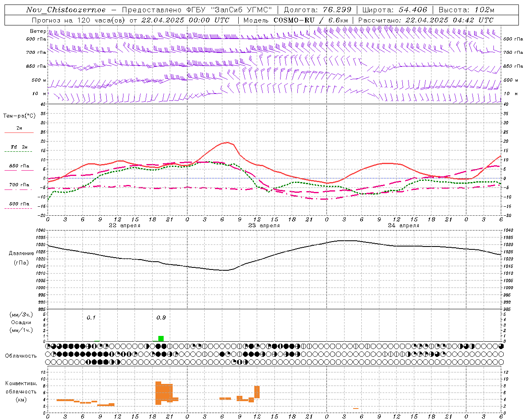525x420 pixels.
Task: Click the "Осадки" precipitation label
Action: (21, 322)
